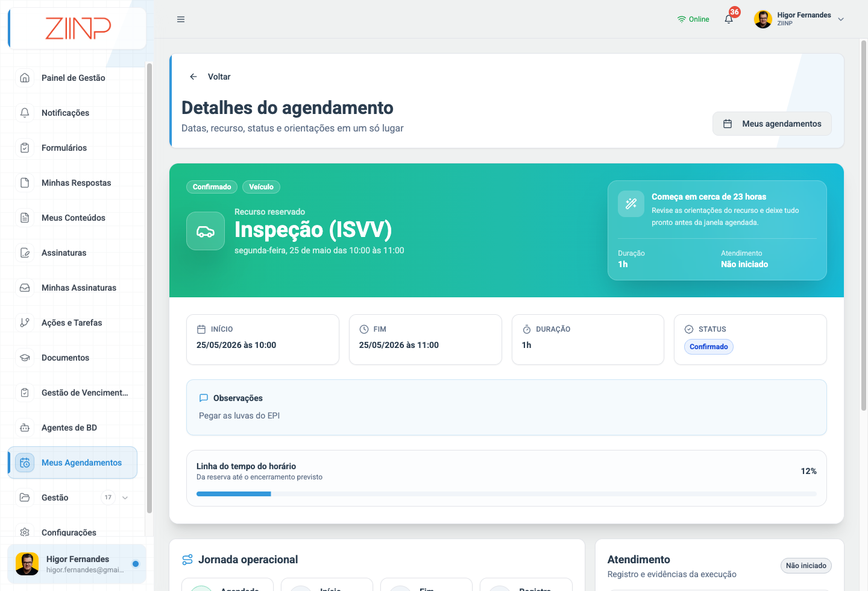This screenshot has width=868, height=591.
Task: Click 'Começa em cerca de 23 horas' text
Action: [x=709, y=197]
